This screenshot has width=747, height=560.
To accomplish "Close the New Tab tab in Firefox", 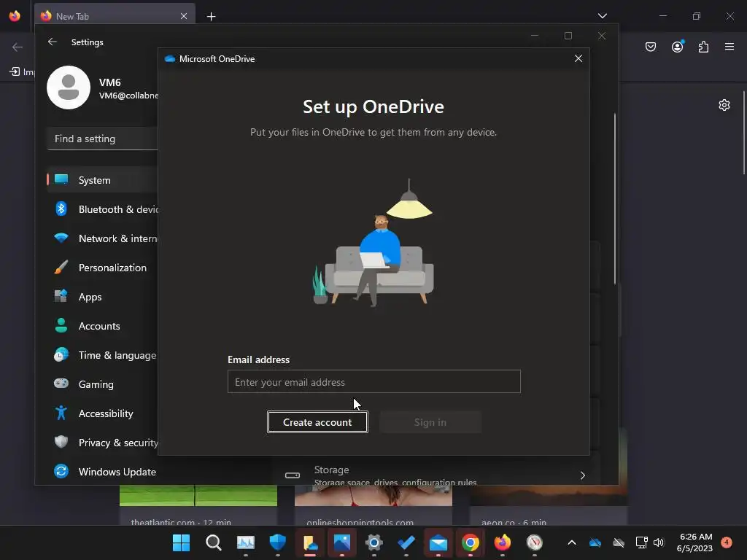I will (x=183, y=16).
